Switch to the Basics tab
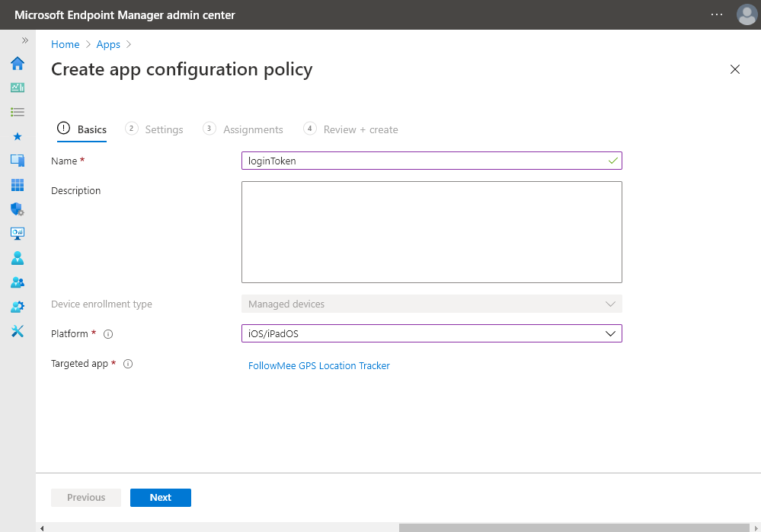The image size is (761, 532). point(83,129)
